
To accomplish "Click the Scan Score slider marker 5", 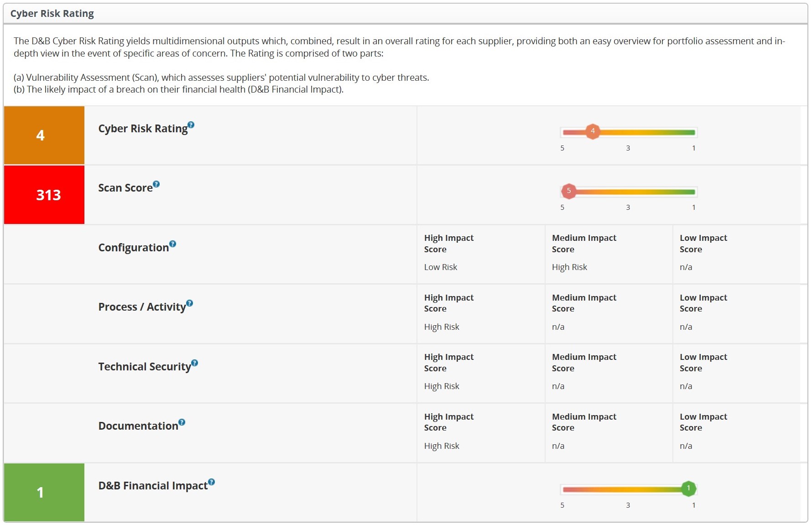I will click(x=569, y=191).
